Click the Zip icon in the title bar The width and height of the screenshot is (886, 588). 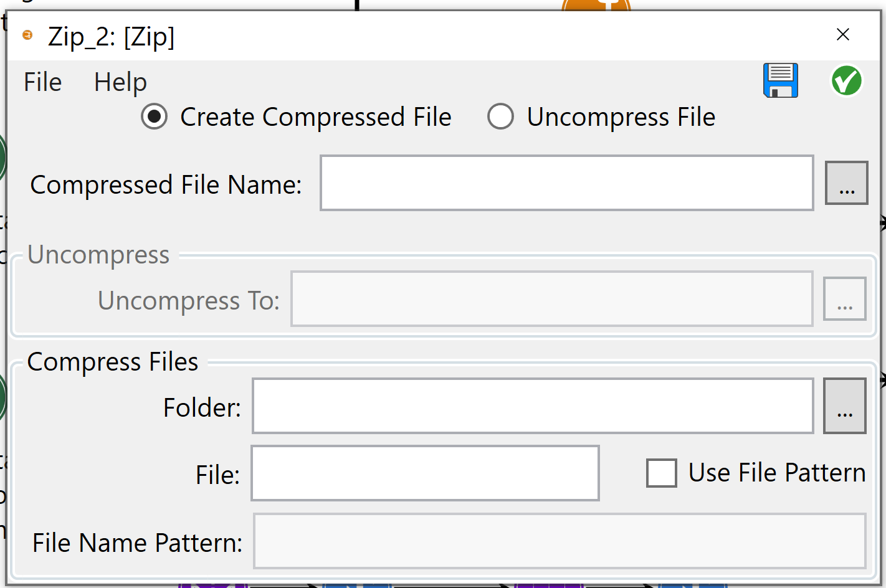(27, 36)
